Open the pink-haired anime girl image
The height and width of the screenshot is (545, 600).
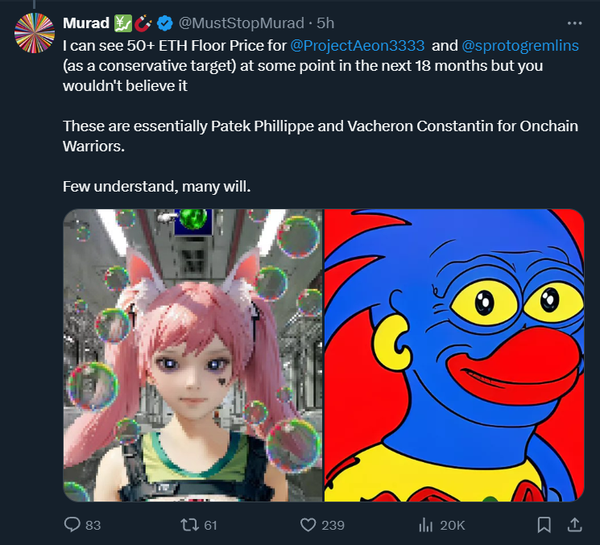pyautogui.click(x=193, y=355)
